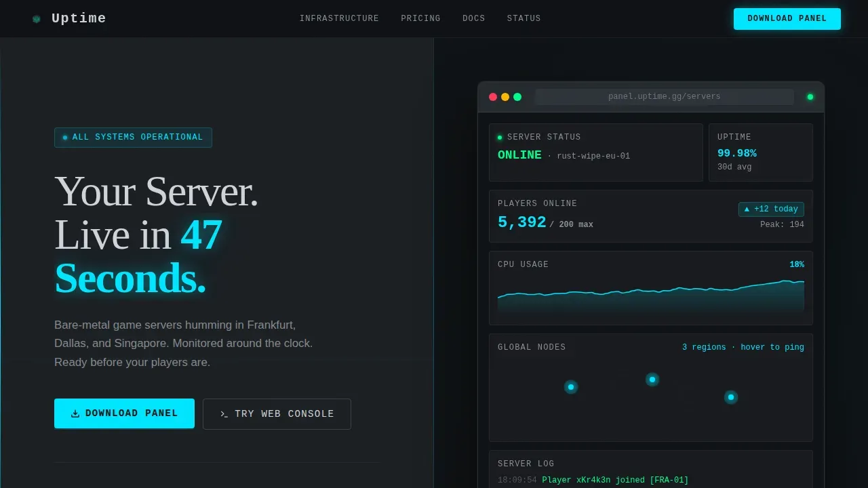This screenshot has height=488, width=868.
Task: Open the Infrastructure nav item
Action: pyautogui.click(x=339, y=18)
